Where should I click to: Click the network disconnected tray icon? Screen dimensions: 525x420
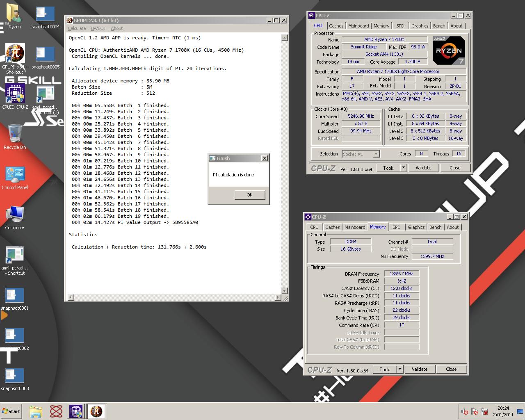pyautogui.click(x=484, y=411)
